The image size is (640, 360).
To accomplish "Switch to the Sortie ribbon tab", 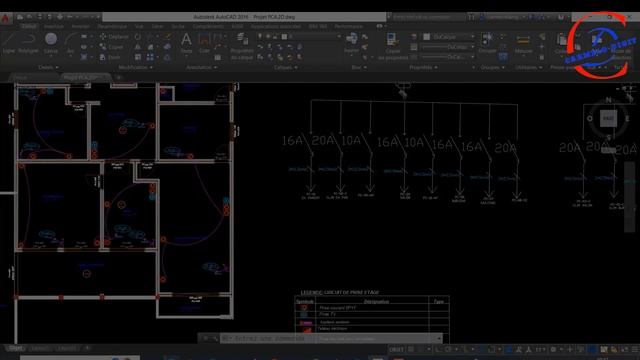I will (178, 27).
